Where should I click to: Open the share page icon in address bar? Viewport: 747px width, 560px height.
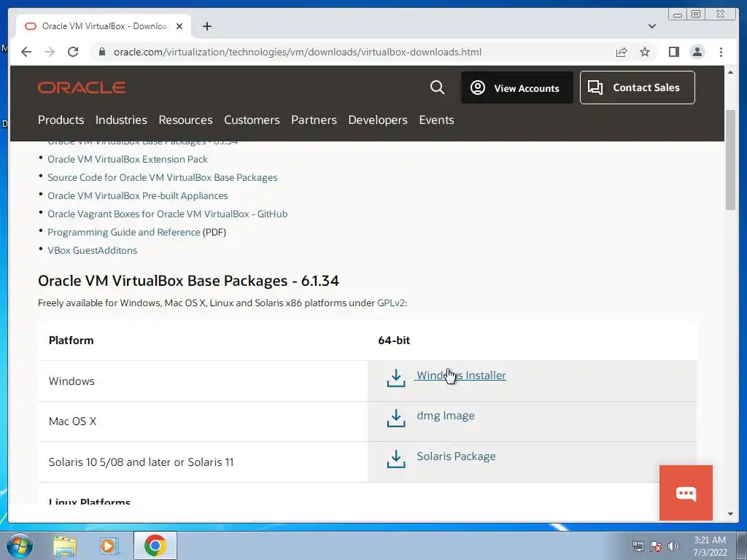coord(622,52)
